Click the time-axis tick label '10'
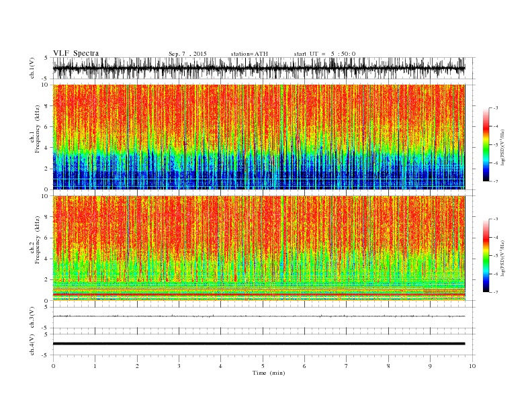 tap(472, 366)
